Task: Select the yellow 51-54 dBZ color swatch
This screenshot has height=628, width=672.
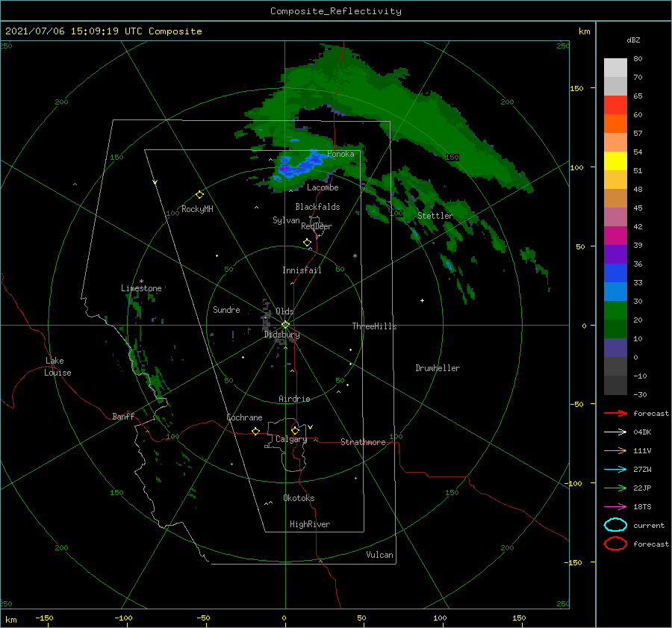Action: [615, 161]
